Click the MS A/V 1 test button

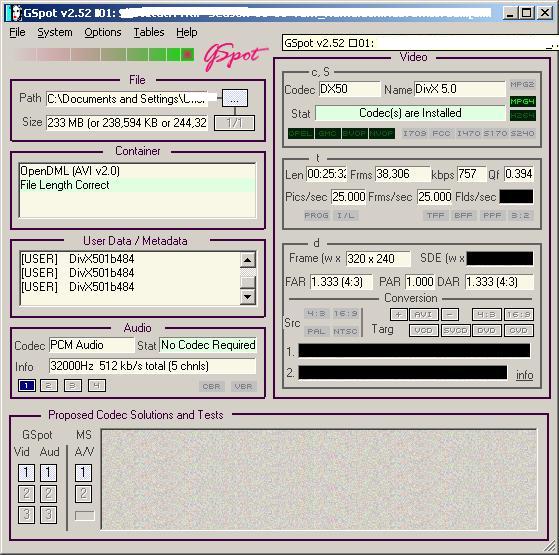pyautogui.click(x=83, y=473)
